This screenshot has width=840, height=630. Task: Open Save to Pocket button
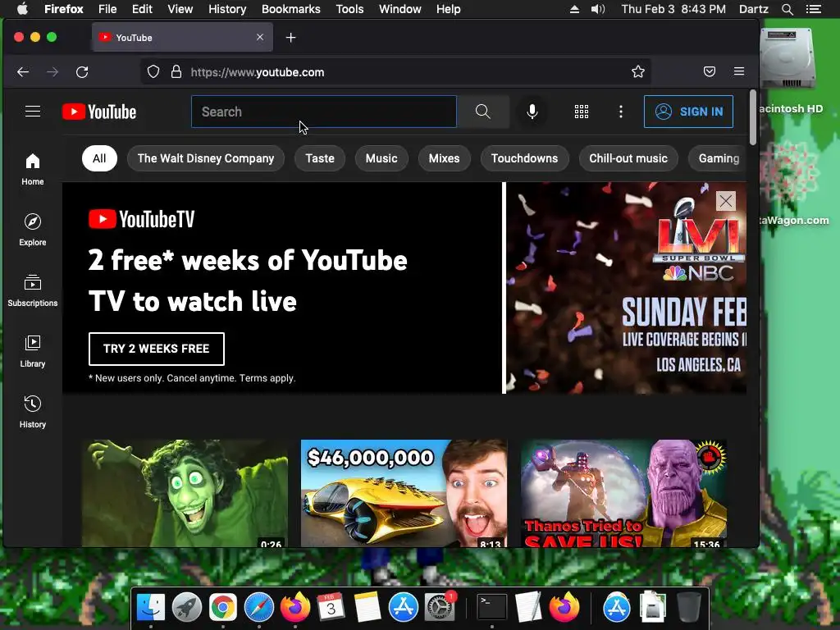point(710,72)
